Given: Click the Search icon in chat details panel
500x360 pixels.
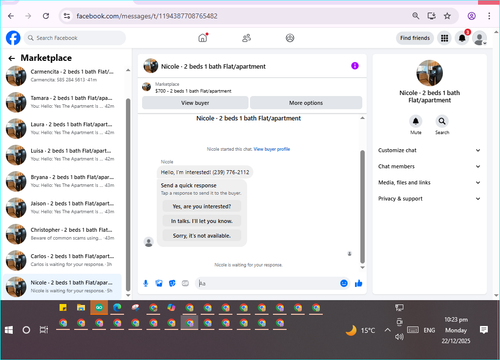Looking at the screenshot, I should tap(442, 121).
